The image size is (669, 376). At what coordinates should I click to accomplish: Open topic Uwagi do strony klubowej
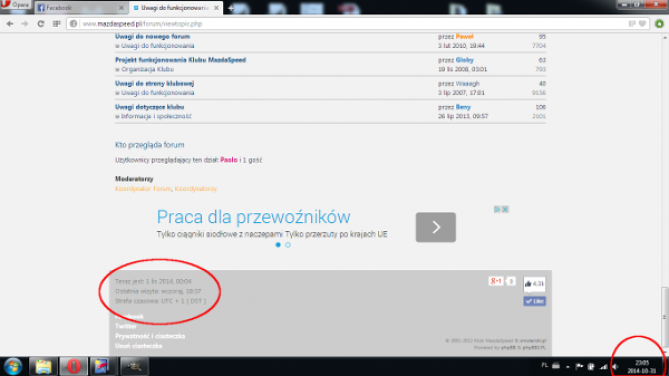[x=154, y=84]
